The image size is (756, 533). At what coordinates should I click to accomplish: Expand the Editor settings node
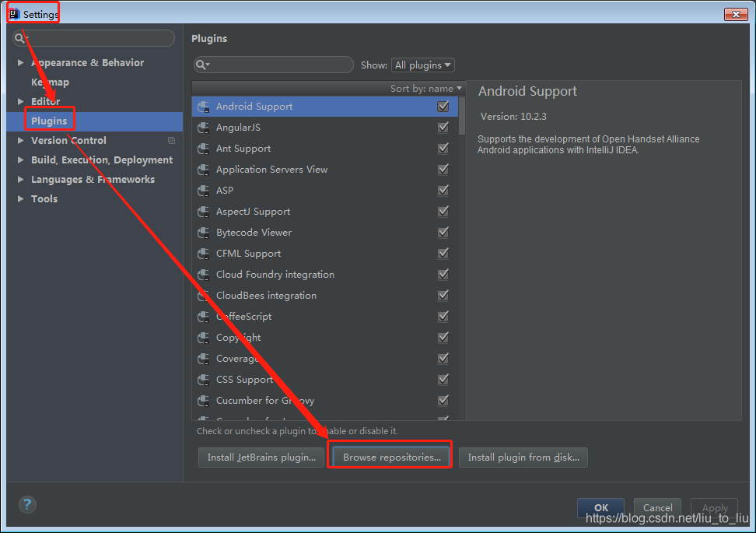20,101
